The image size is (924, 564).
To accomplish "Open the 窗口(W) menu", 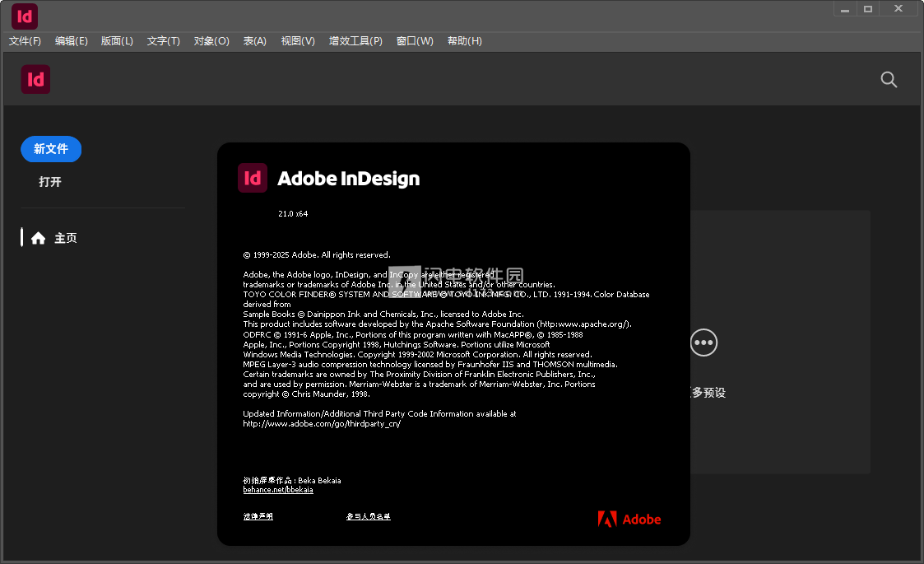I will [x=415, y=41].
